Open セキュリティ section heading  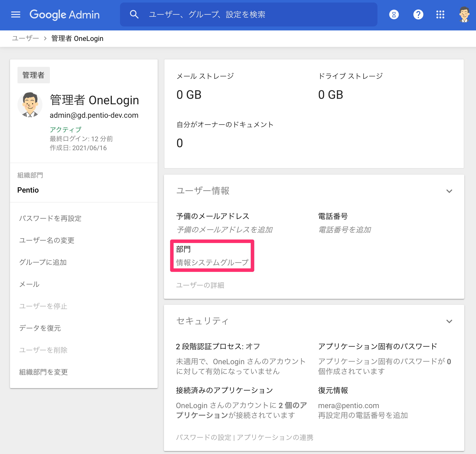click(x=202, y=321)
